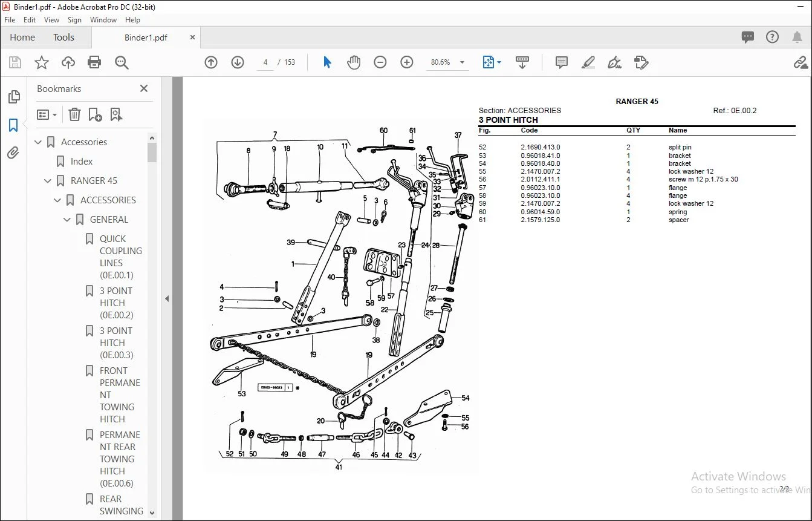Viewport: 812px width, 521px height.
Task: Open the Sign menu
Action: 74,20
